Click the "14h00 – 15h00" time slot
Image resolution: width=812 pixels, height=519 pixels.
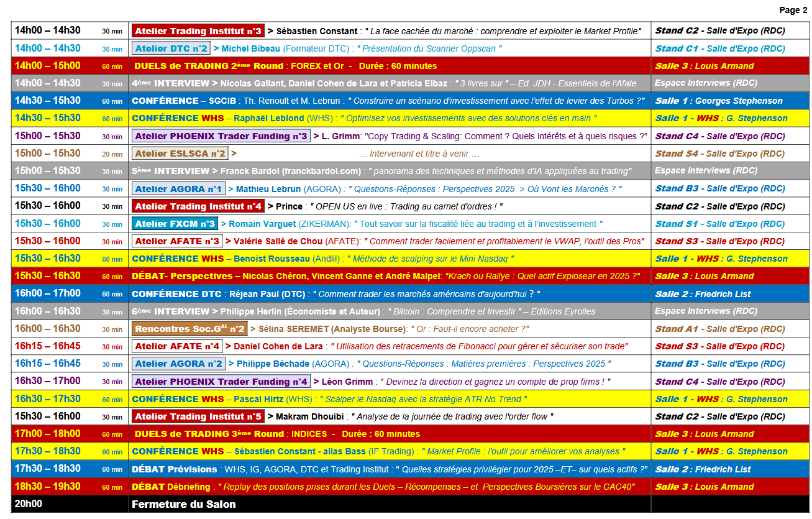(48, 66)
